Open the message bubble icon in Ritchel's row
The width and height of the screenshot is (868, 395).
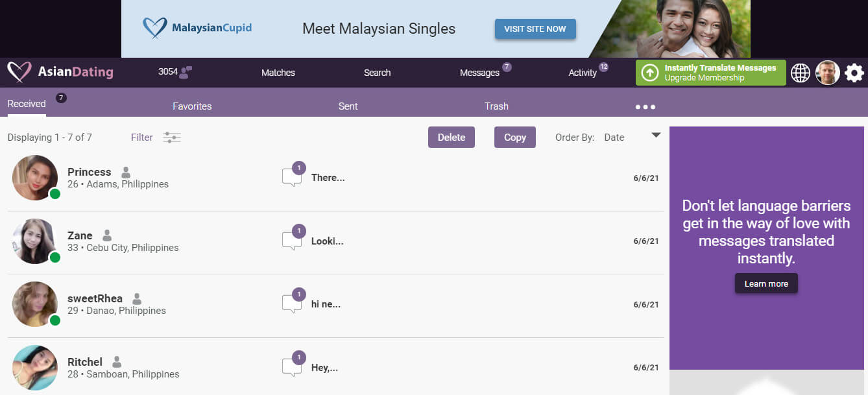[292, 367]
